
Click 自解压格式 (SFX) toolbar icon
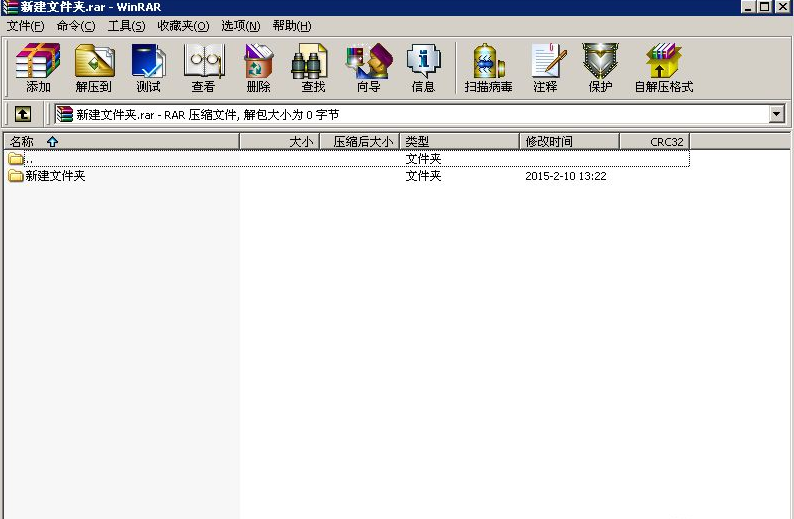[663, 67]
